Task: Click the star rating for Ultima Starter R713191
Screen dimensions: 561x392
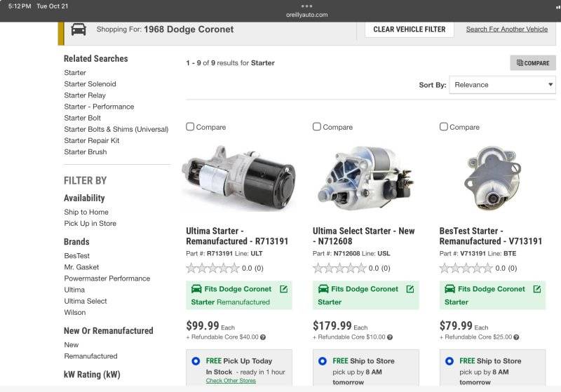Action: tap(212, 268)
